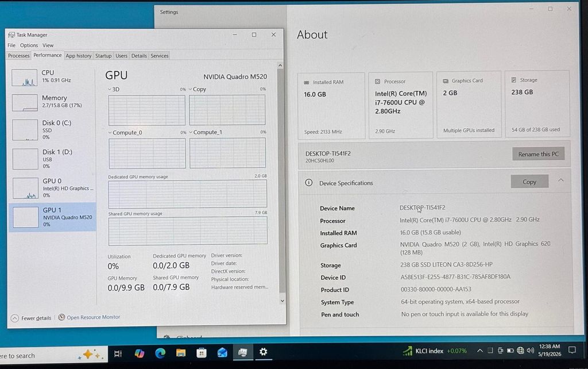Click the Product ID value 00330-80000-00000-AA153
Viewport: 588px width, 369px height.
[436, 289]
